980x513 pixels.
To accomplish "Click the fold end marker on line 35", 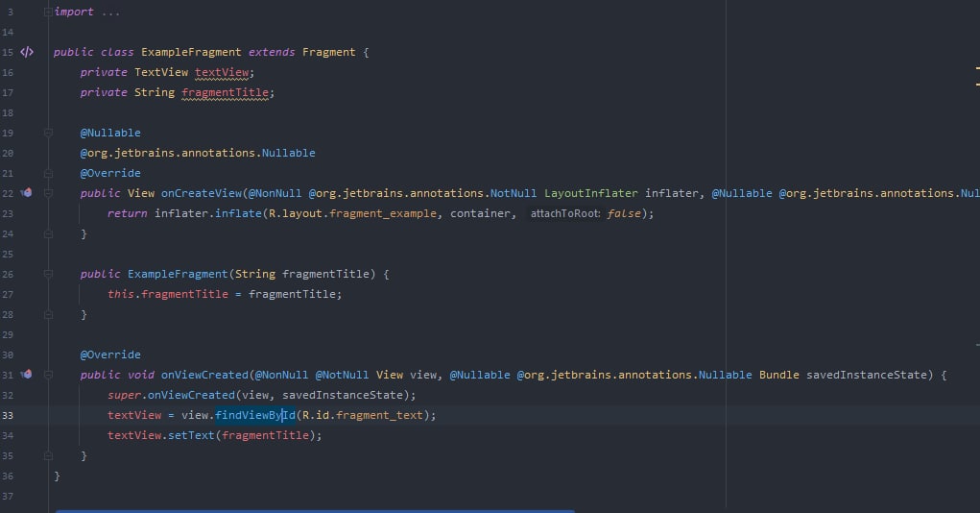I will point(48,456).
